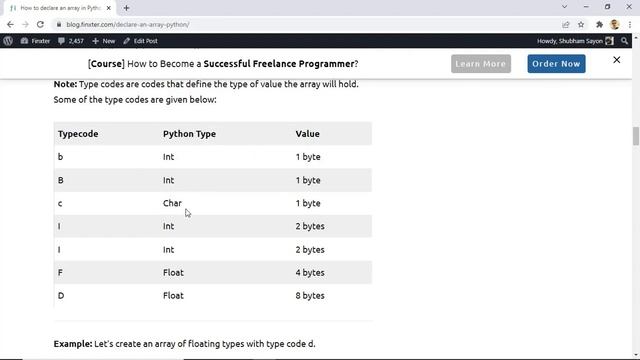Screen dimensions: 640x360
Task: View site security lock icon
Action: [59, 24]
